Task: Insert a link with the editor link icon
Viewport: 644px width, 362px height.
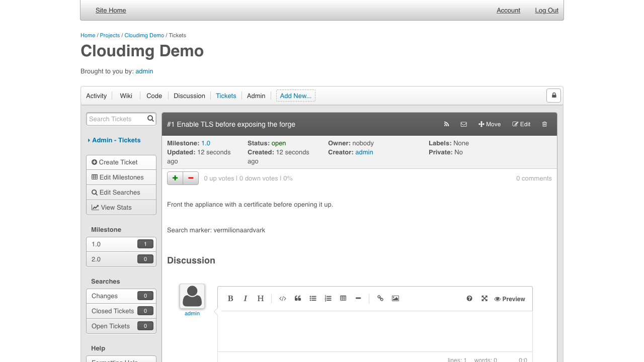Action: coord(380,298)
